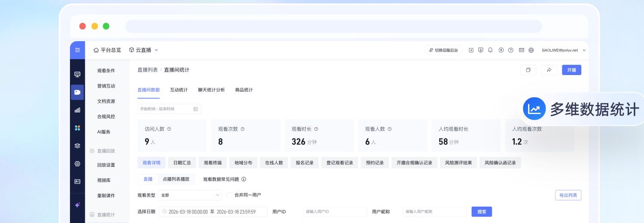Open the help question mark in header
The width and height of the screenshot is (644, 223).
[510, 50]
